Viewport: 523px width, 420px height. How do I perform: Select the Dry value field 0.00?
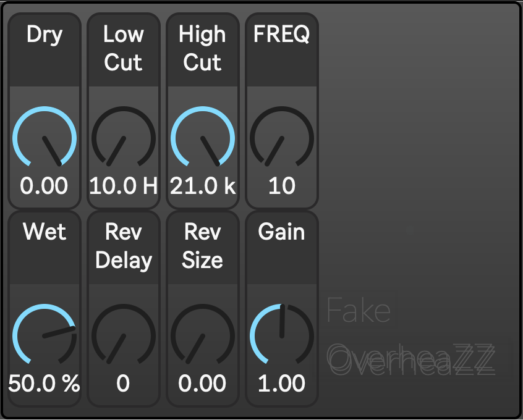[45, 186]
